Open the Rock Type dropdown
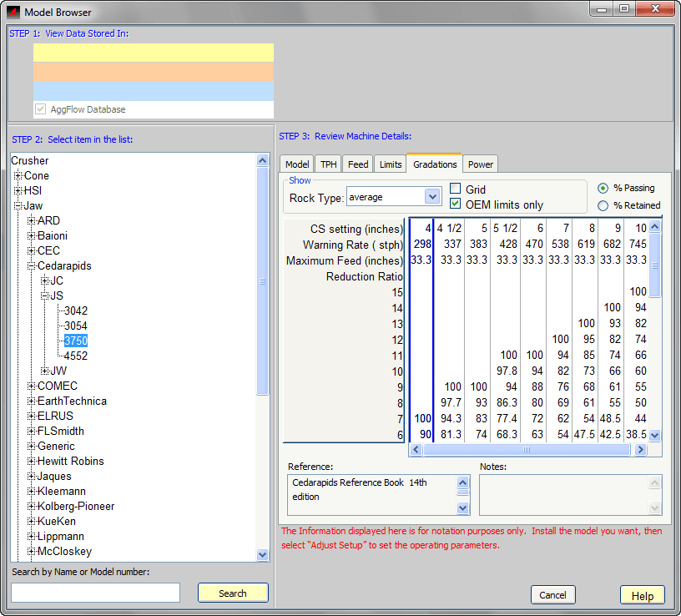The image size is (681, 616). click(x=431, y=197)
